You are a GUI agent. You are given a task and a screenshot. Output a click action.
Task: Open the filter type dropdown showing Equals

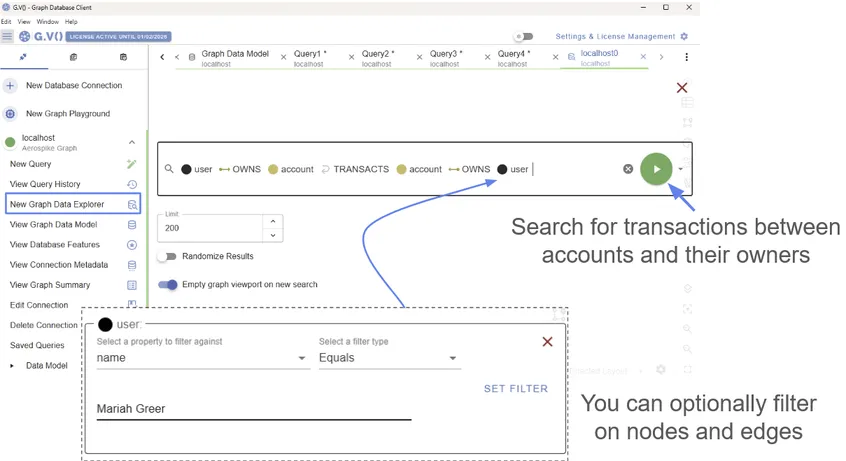tap(453, 358)
